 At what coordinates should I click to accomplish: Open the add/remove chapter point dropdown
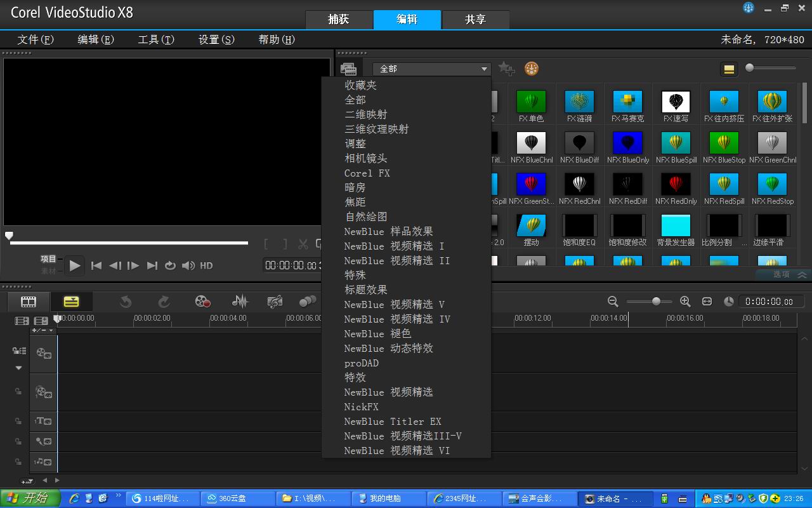(x=43, y=330)
